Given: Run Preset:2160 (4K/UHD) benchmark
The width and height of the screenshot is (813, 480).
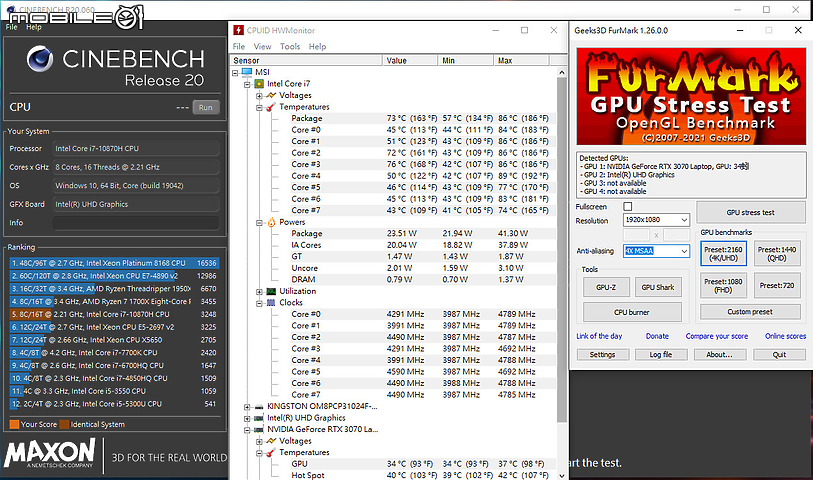Looking at the screenshot, I should click(723, 253).
